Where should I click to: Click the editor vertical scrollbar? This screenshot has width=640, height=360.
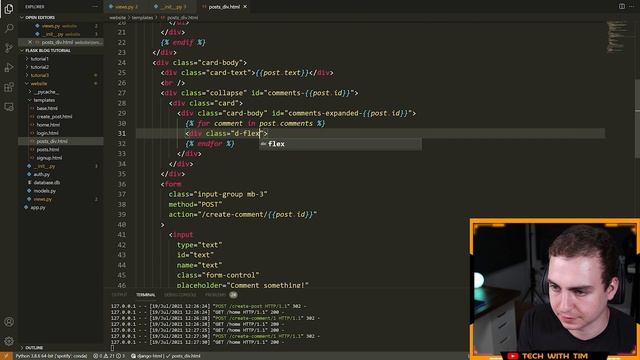(638, 118)
